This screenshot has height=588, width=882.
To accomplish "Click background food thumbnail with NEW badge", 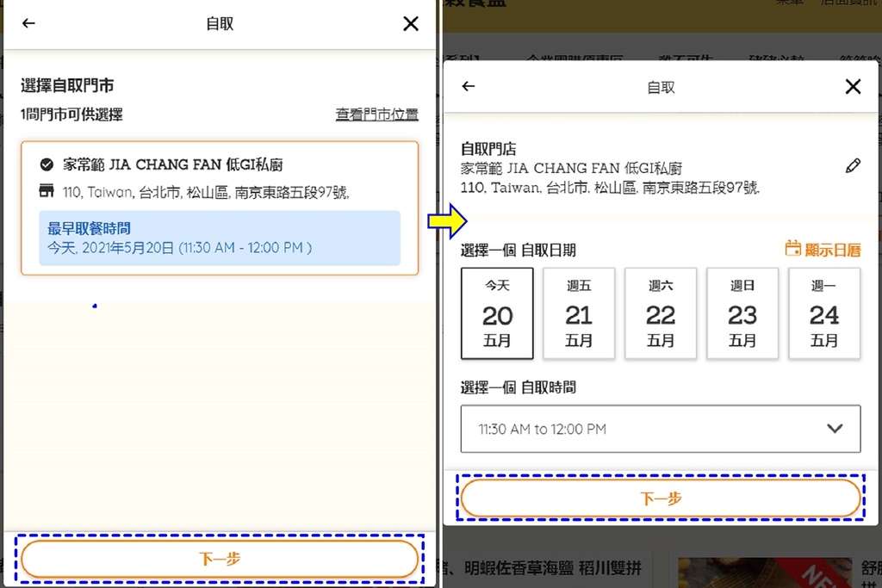I will (765, 573).
